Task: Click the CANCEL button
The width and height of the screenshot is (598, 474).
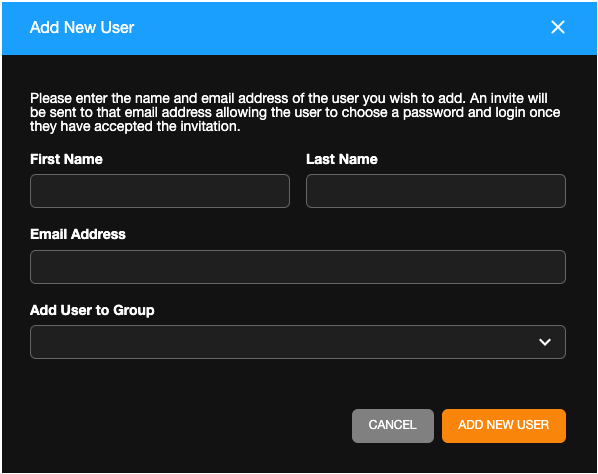Action: 393,426
